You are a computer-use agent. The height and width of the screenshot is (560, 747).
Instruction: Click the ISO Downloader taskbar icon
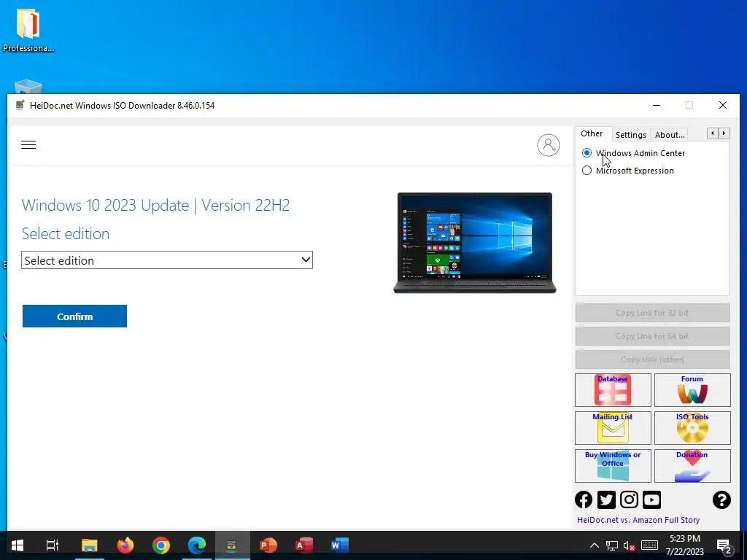232,545
